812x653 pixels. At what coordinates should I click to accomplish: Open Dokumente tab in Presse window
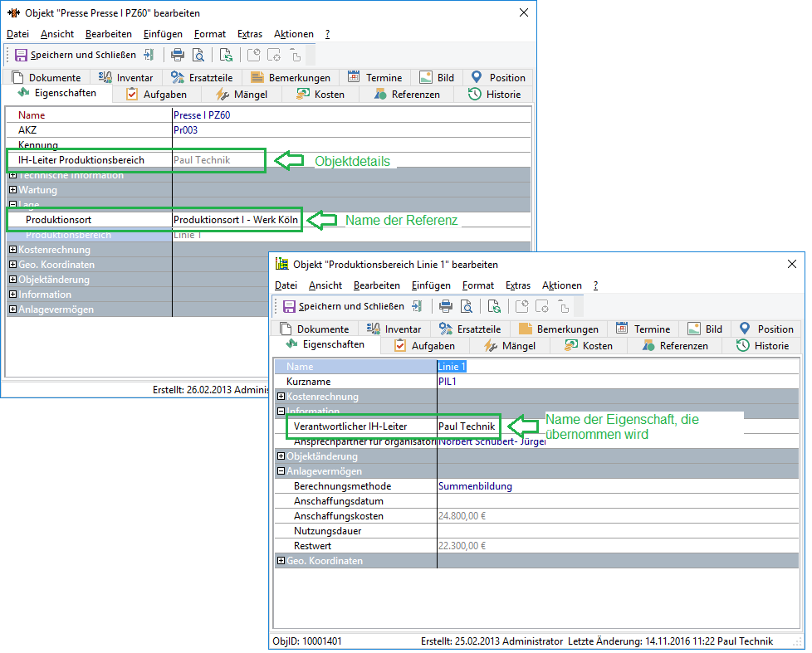coord(46,78)
